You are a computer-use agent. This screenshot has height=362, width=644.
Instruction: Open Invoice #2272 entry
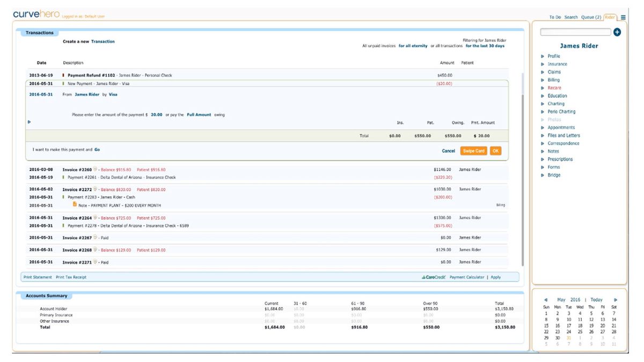(77, 189)
